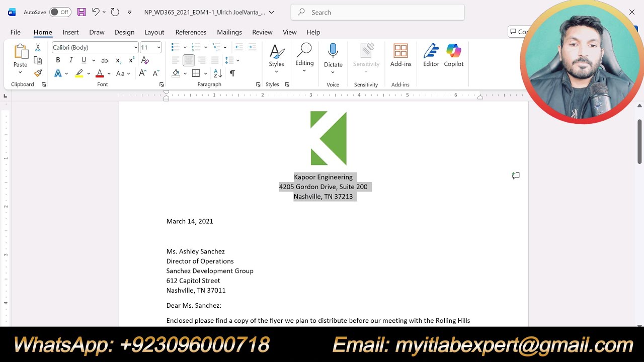Expand the Bullets list dropdown
The image size is (644, 362).
(x=185, y=47)
